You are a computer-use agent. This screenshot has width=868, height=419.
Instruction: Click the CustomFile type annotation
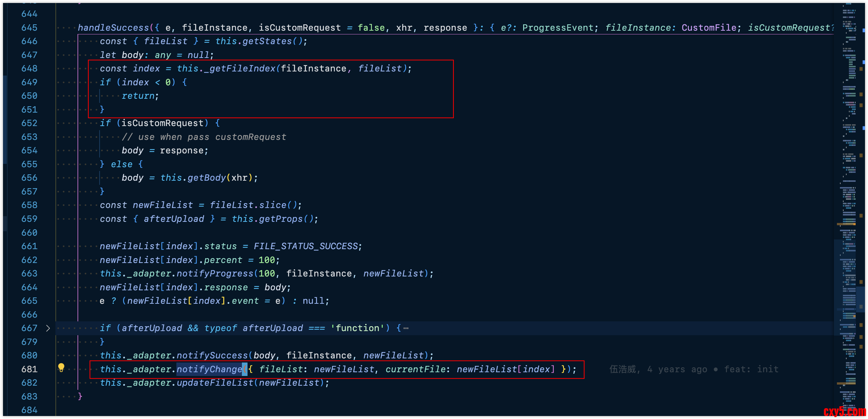708,28
